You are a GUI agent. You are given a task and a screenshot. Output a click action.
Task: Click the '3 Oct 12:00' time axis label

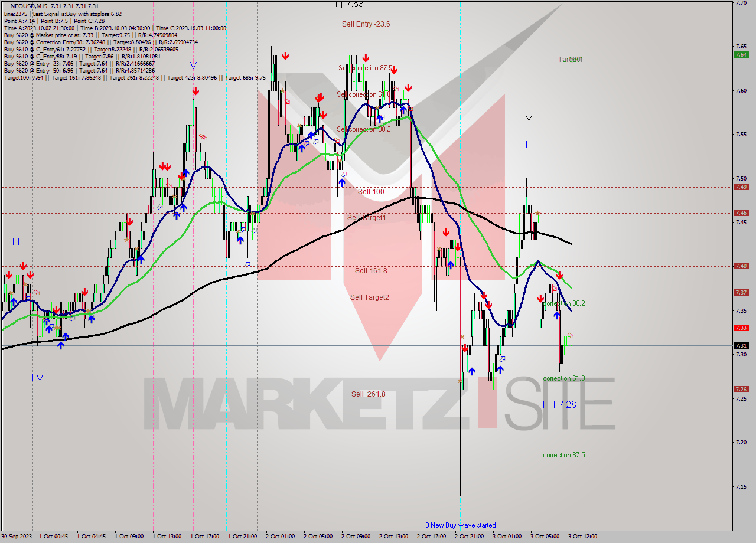click(x=582, y=537)
